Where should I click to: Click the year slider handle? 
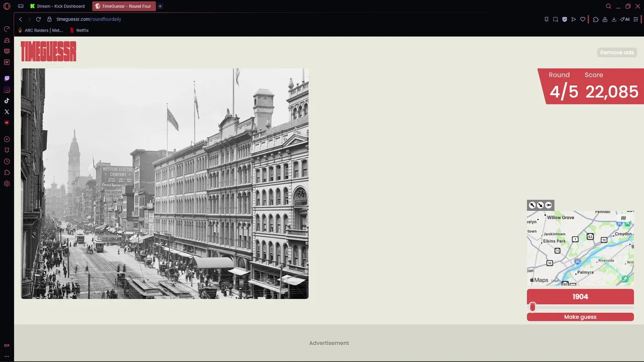(532, 307)
